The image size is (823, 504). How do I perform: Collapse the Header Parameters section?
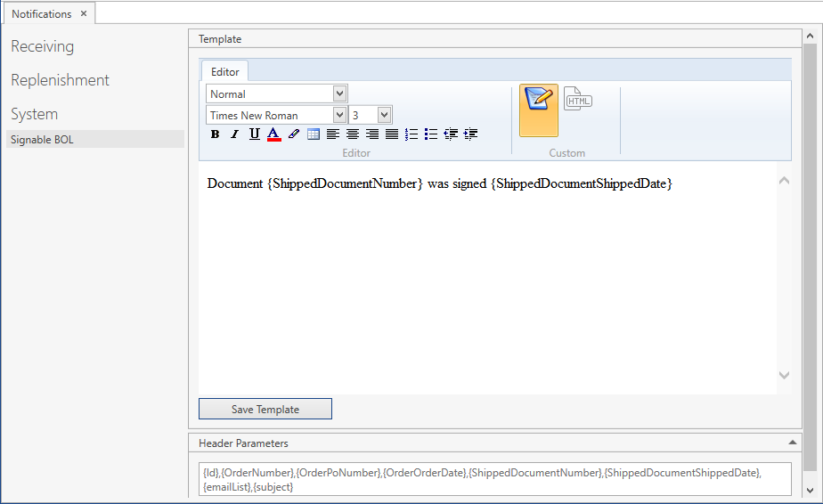[x=793, y=443]
